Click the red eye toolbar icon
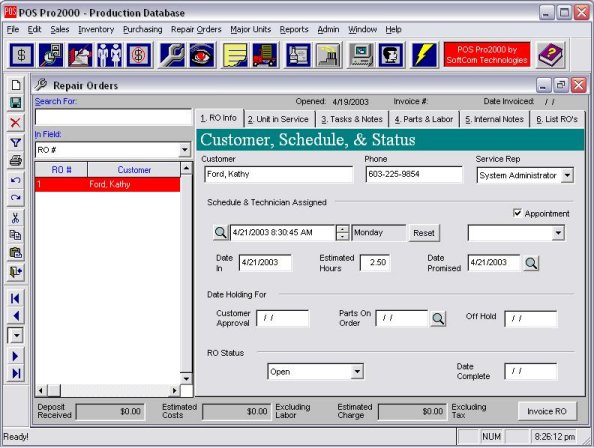Viewport: 594px width, 448px height. click(201, 55)
